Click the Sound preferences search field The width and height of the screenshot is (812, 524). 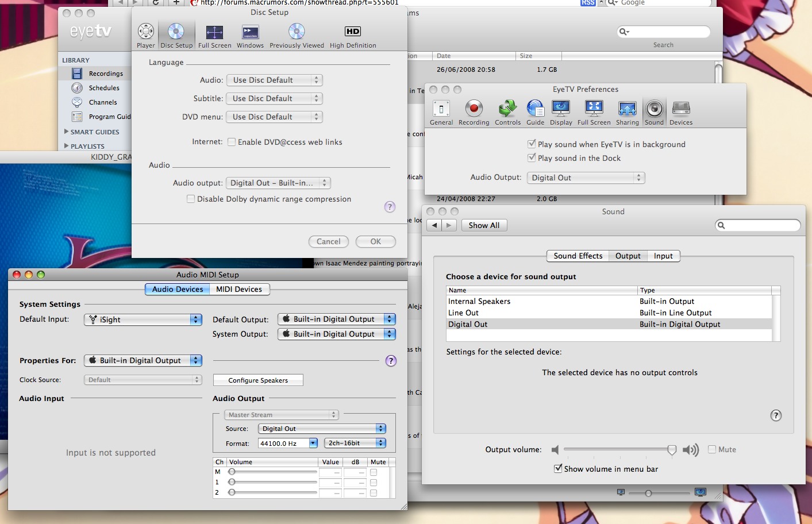758,225
